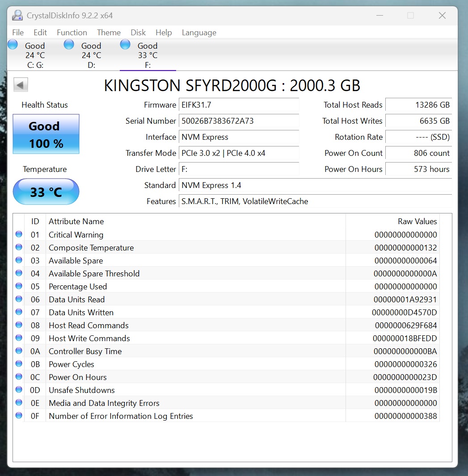Click the status orb for Data Units Read
468x476 pixels.
pyautogui.click(x=19, y=299)
